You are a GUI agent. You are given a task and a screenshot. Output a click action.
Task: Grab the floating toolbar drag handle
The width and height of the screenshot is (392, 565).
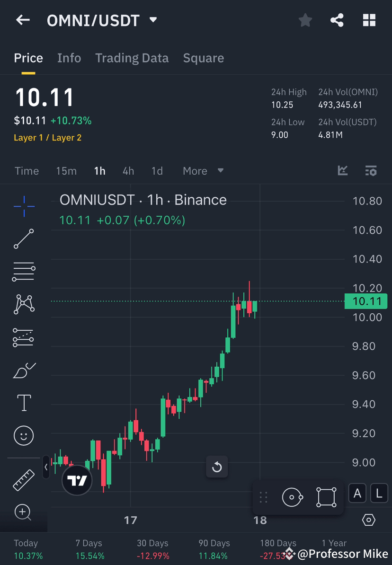(264, 497)
